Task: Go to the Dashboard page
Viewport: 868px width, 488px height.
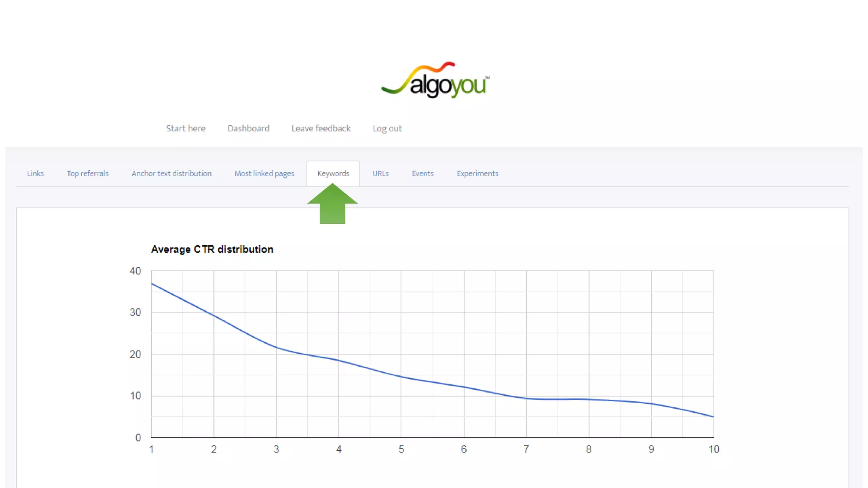Action: pyautogui.click(x=248, y=128)
